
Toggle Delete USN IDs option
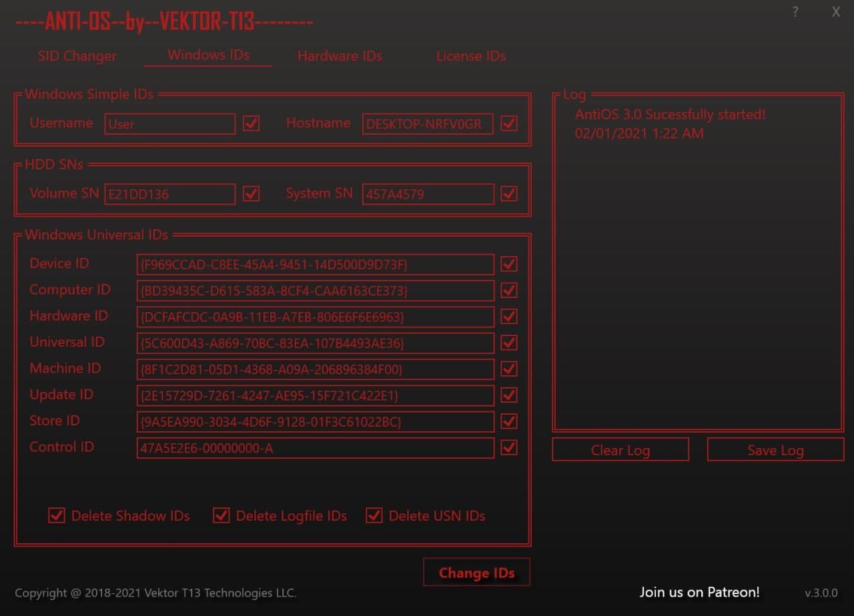(x=374, y=515)
